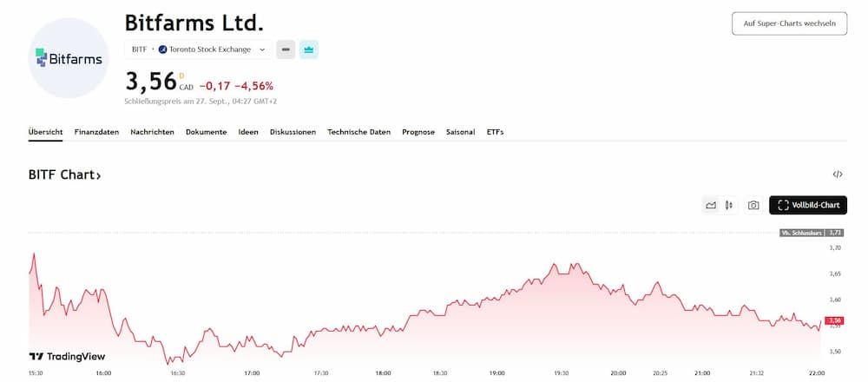Image resolution: width=868 pixels, height=382 pixels.
Task: Click Auf Super-Charts wechseln button
Action: point(789,23)
